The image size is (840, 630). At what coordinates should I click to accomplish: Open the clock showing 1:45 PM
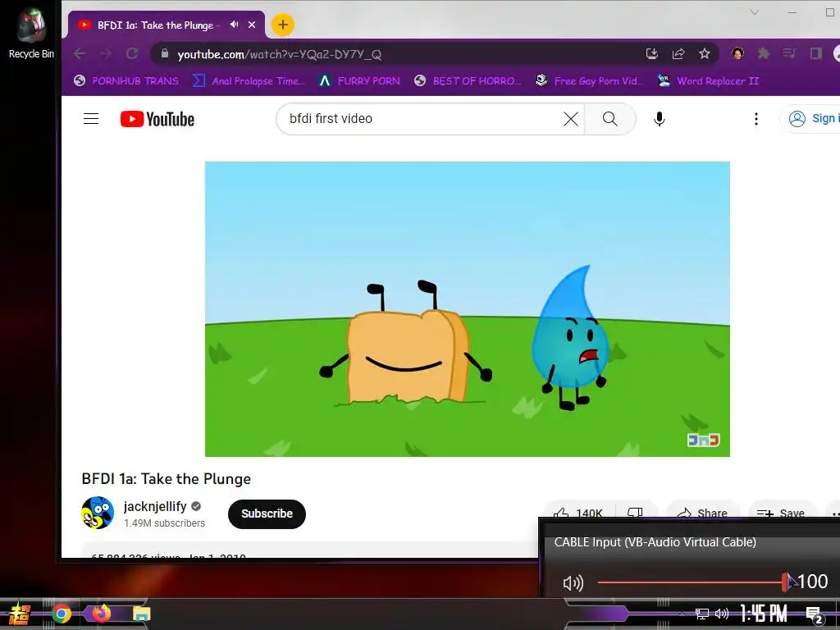[x=763, y=614]
